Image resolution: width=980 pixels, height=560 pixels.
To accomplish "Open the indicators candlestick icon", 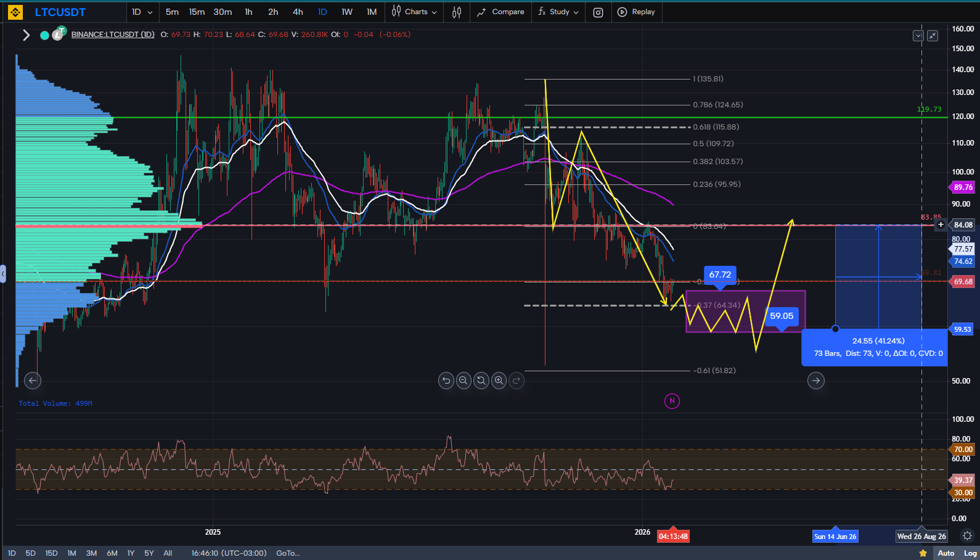I will coord(457,12).
